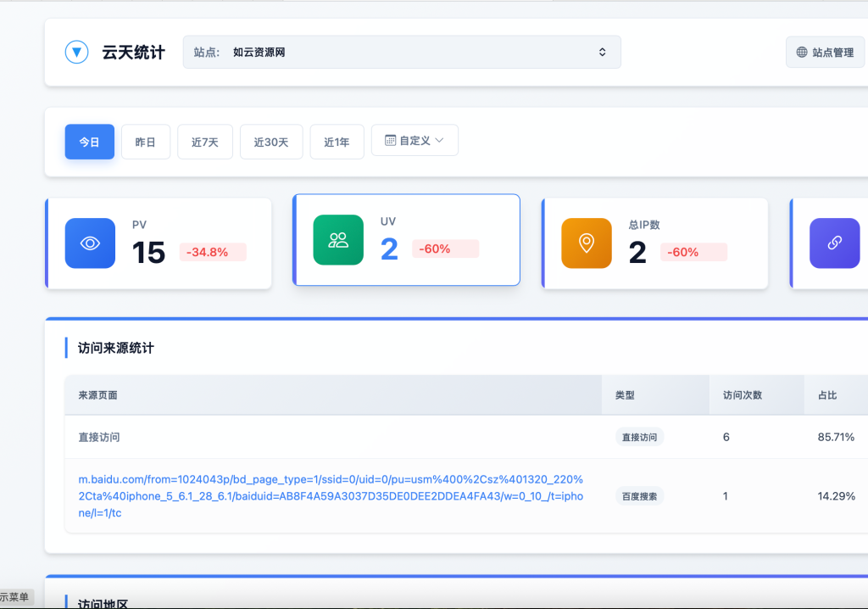Switch to the 近30天 view
This screenshot has width=868, height=609.
(x=270, y=142)
